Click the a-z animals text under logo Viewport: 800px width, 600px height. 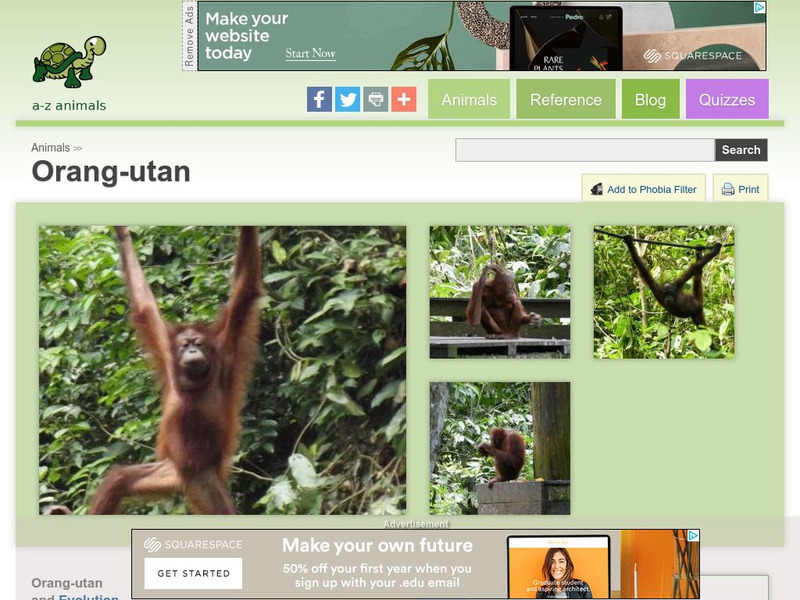pyautogui.click(x=69, y=106)
